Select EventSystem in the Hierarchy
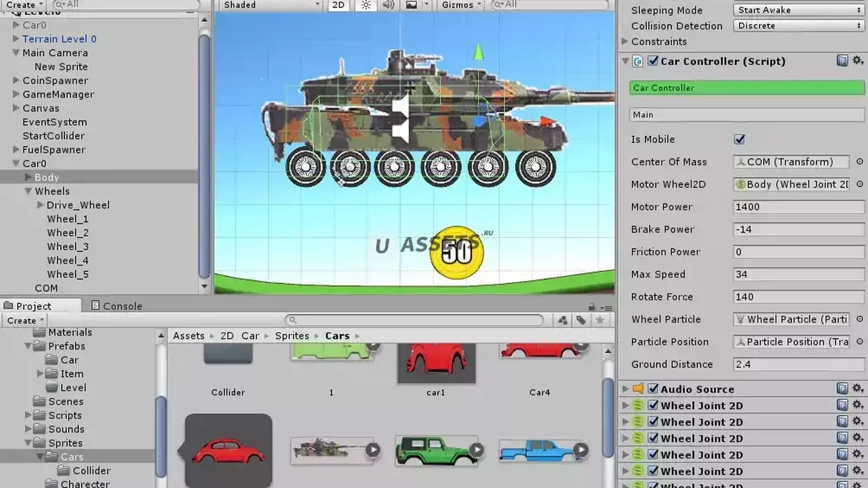The image size is (868, 488). tap(54, 122)
